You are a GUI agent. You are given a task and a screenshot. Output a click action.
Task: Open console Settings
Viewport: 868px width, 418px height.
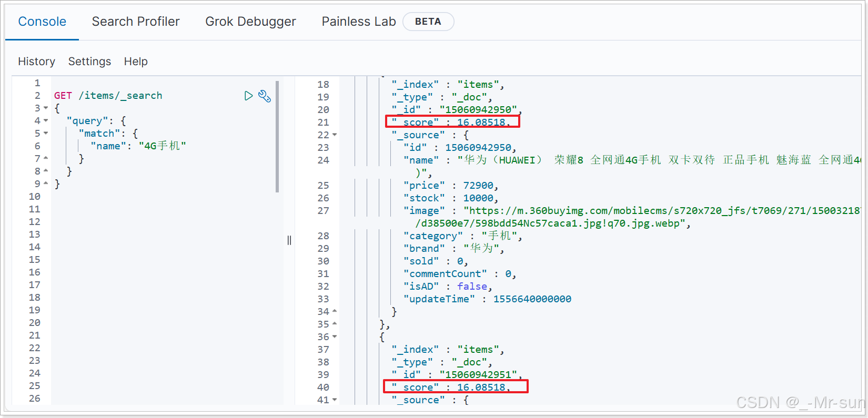click(89, 62)
